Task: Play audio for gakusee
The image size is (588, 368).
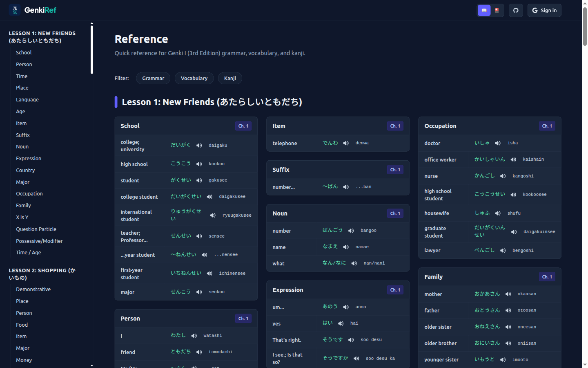Action: tap(199, 180)
